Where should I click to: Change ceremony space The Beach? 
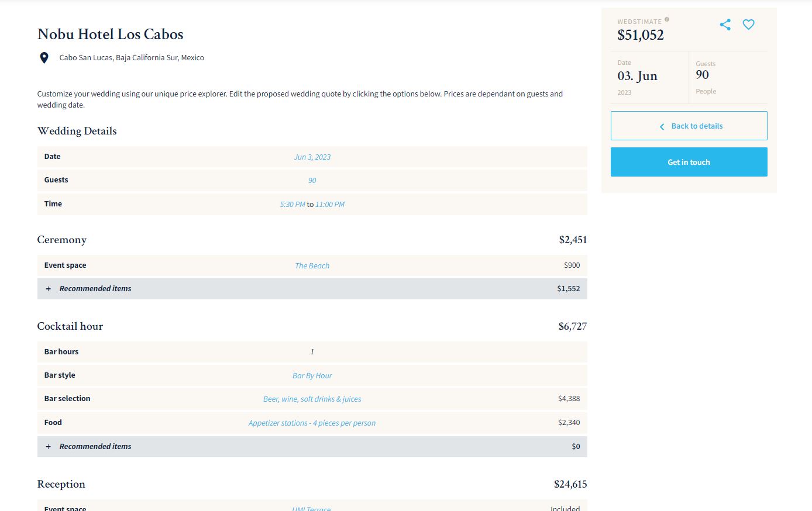pos(312,266)
